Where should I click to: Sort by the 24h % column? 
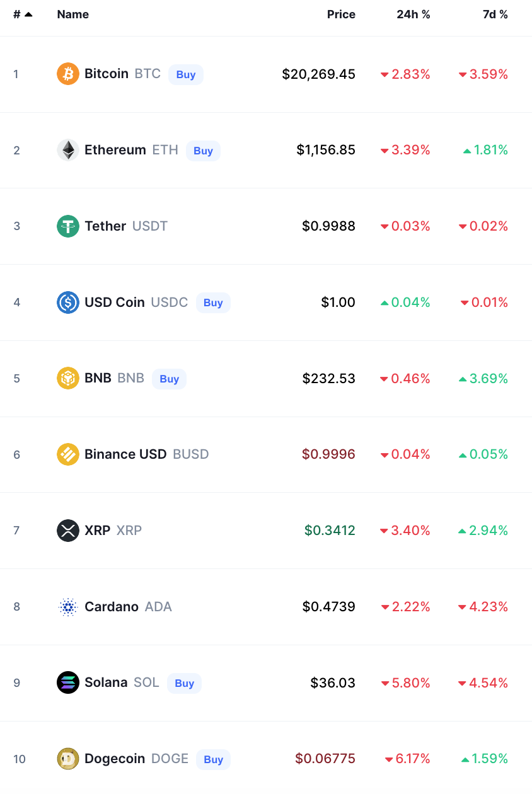point(413,14)
